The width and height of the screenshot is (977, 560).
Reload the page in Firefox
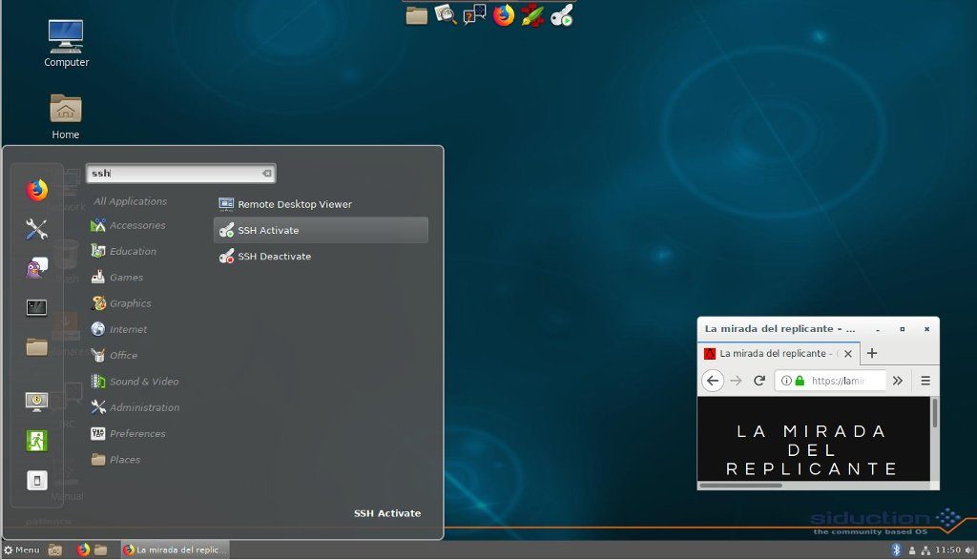759,381
